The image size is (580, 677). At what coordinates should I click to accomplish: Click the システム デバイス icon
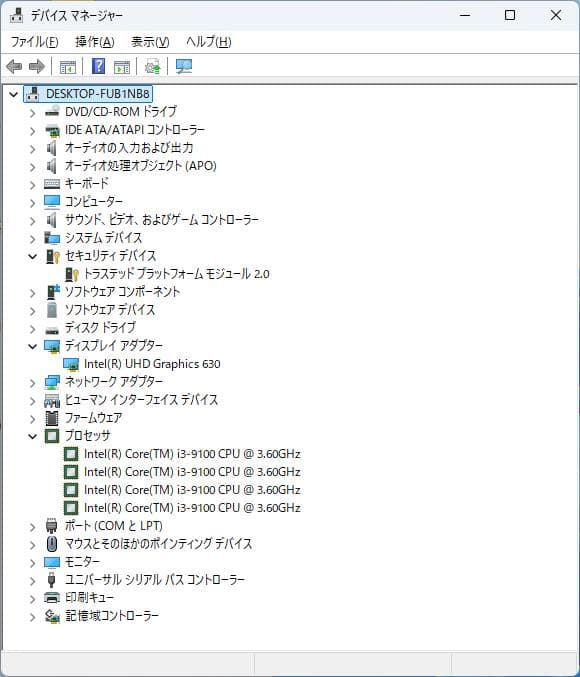click(52, 238)
